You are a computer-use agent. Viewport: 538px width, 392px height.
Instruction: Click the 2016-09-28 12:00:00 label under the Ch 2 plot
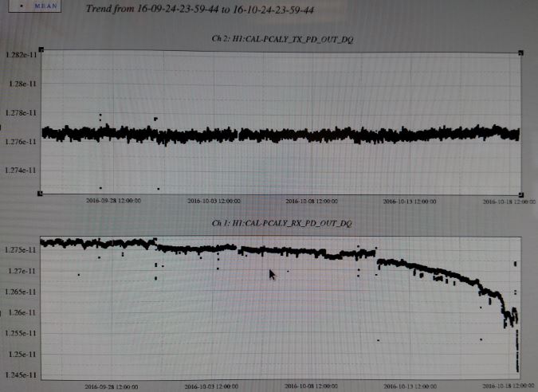pos(113,201)
